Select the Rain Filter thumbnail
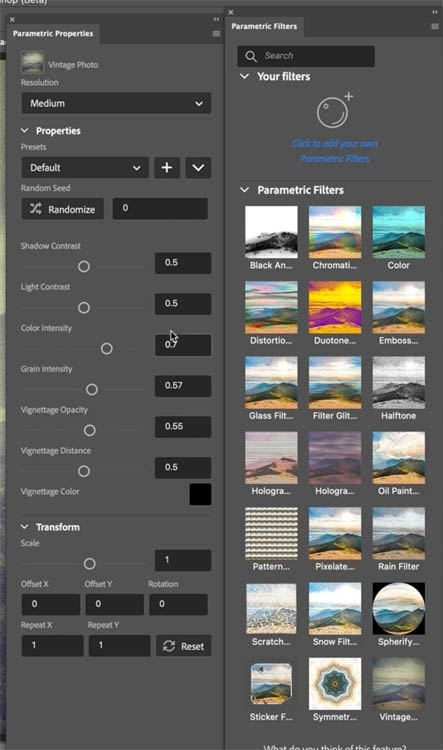The height and width of the screenshot is (750, 443). tap(399, 533)
